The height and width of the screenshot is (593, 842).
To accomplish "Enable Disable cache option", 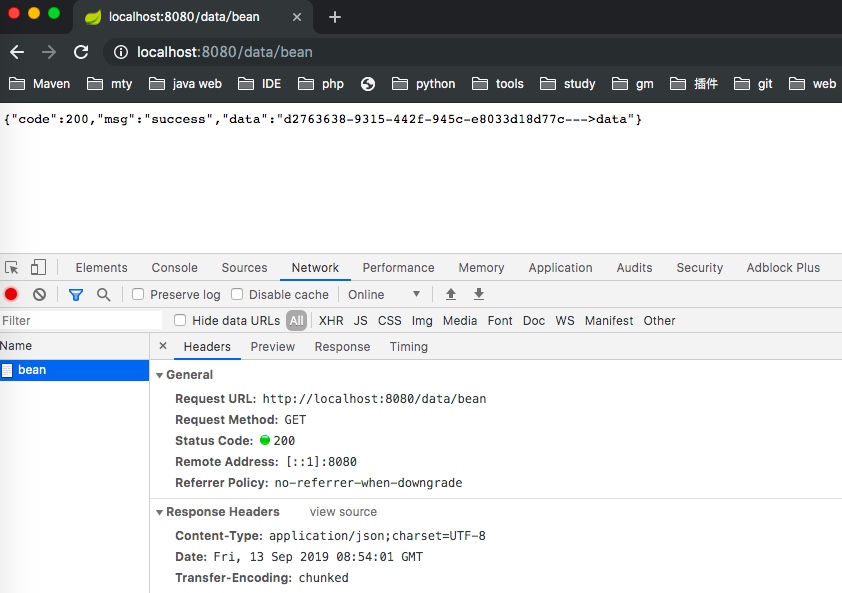I will (235, 294).
